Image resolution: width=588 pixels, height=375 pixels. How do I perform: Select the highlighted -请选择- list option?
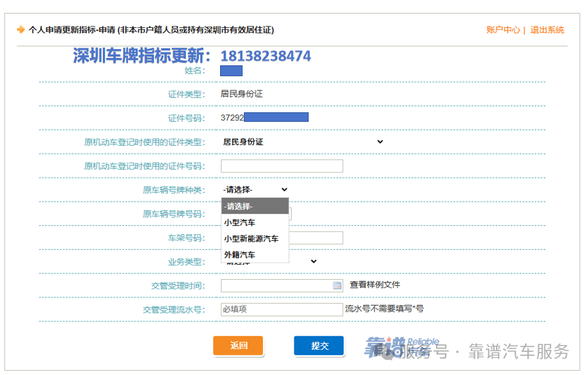pos(255,206)
